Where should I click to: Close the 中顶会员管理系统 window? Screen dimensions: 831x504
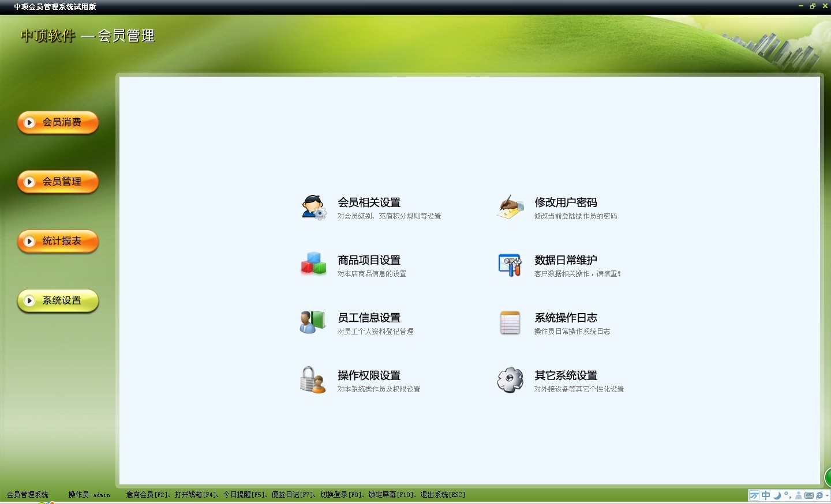point(824,6)
